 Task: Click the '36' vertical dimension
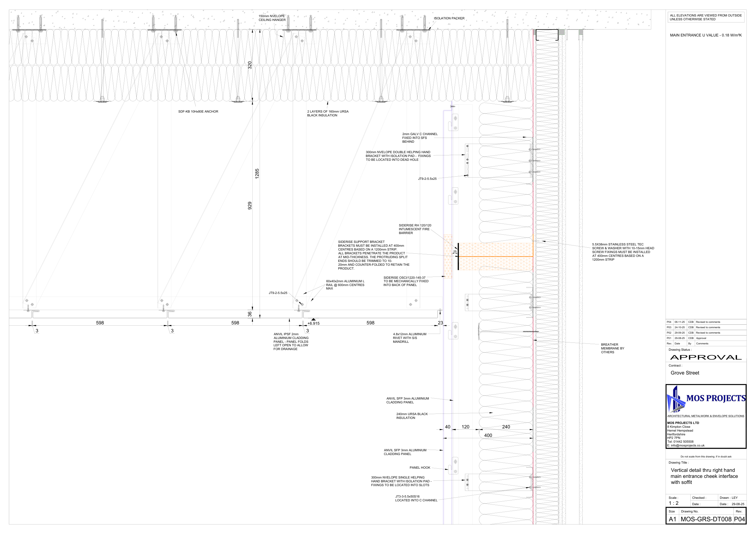pos(249,314)
